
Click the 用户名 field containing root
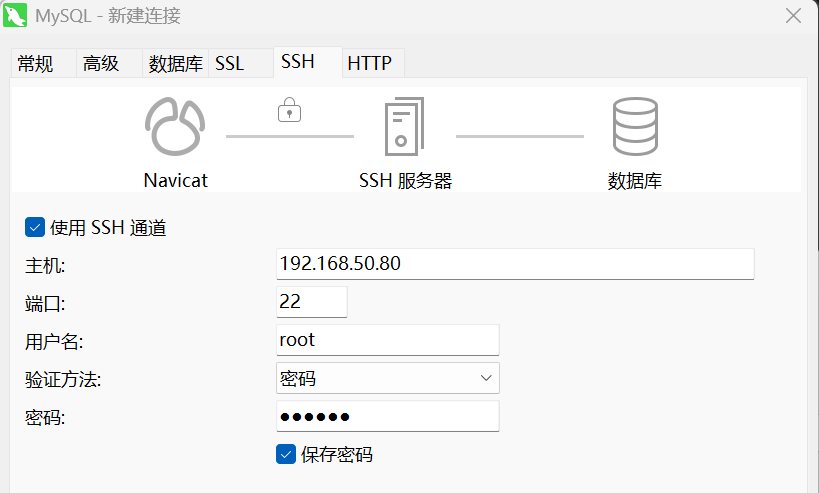tap(387, 340)
